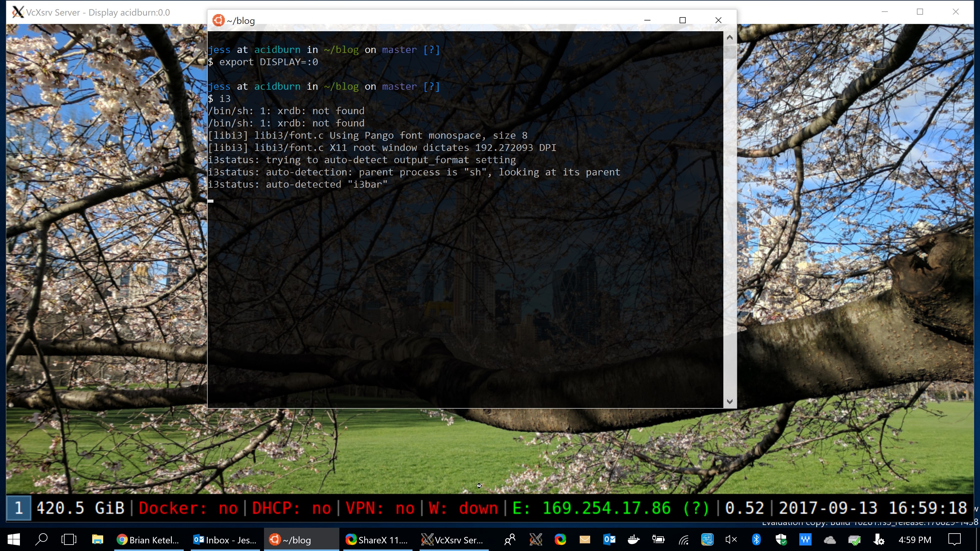Click the Outlook tray icon

[x=609, y=539]
